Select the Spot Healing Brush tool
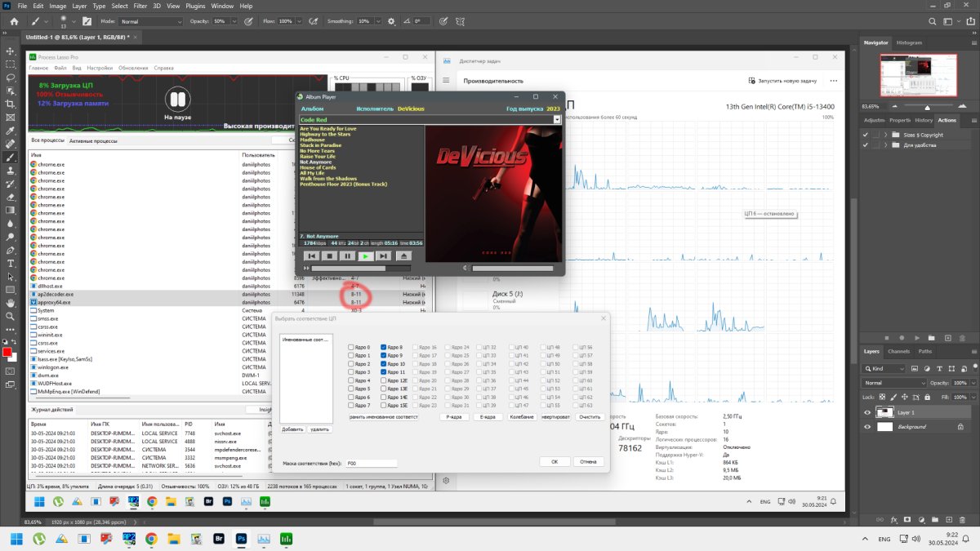980x551 pixels. click(11, 144)
